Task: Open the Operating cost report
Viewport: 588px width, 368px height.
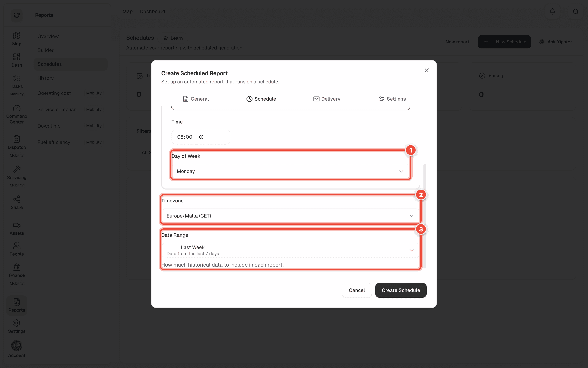Action: click(x=70, y=93)
